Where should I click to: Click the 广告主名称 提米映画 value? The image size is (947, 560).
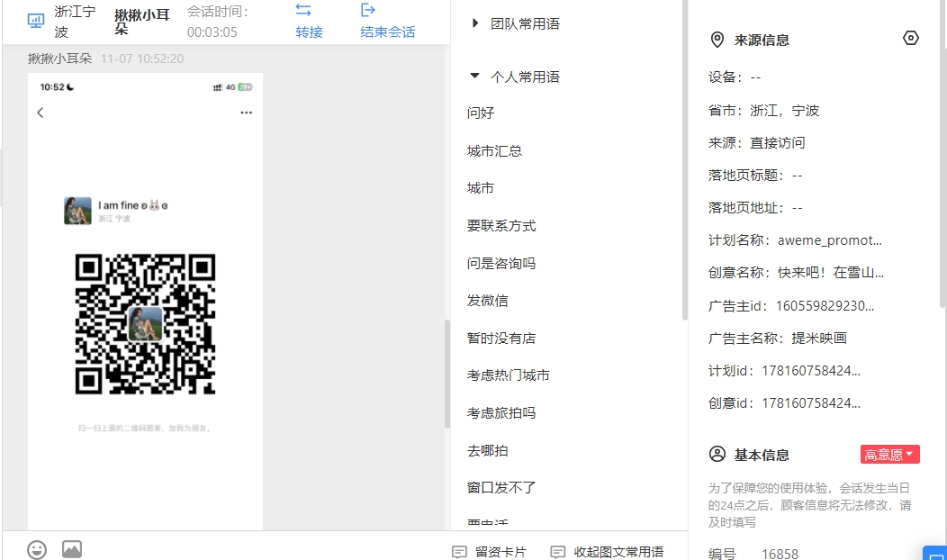pos(819,339)
